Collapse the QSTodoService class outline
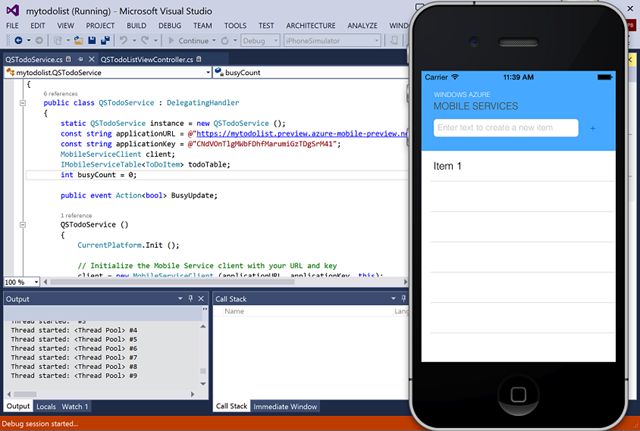Screen dimensions: 640x431 23,103
